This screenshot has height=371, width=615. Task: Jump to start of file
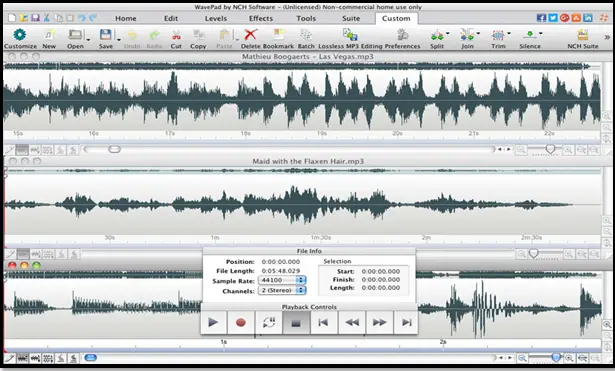click(x=324, y=322)
